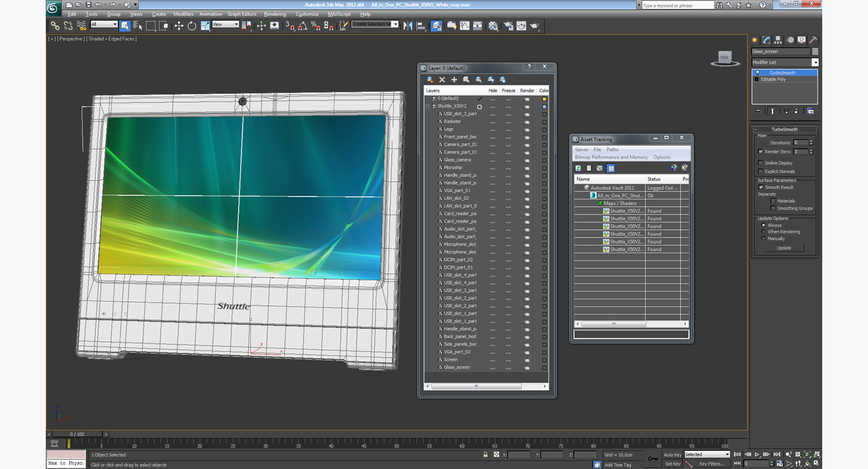Play the animation

pyautogui.click(x=757, y=454)
